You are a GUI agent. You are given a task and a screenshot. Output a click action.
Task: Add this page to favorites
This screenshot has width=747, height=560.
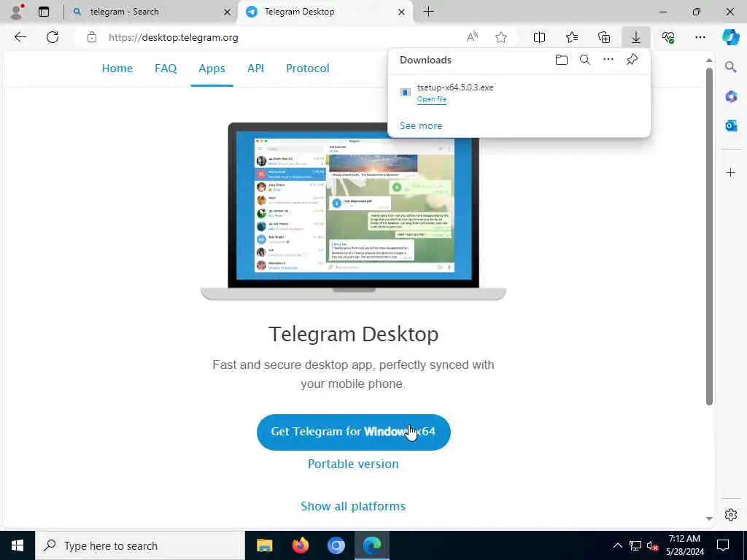[x=500, y=37]
